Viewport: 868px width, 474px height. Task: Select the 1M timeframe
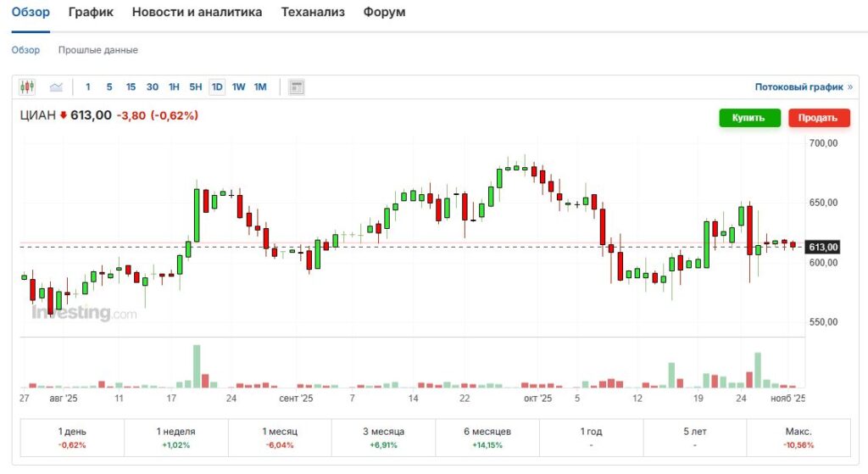(x=260, y=86)
